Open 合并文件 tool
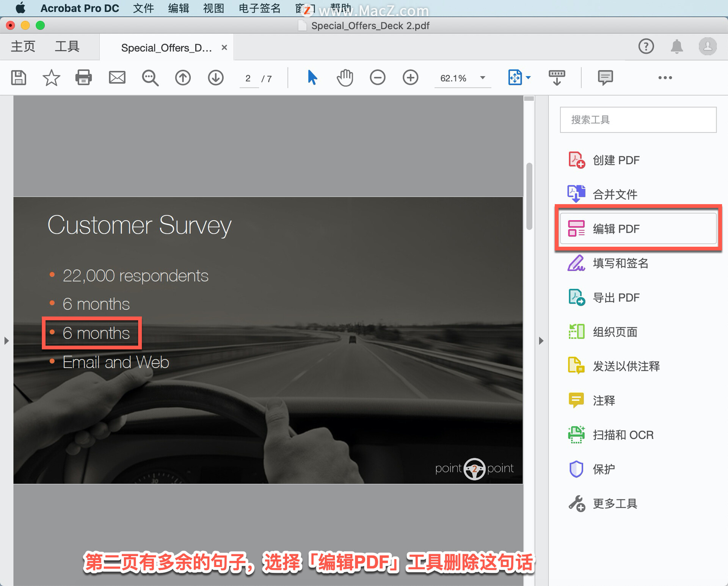Image resolution: width=728 pixels, height=586 pixels. [638, 194]
